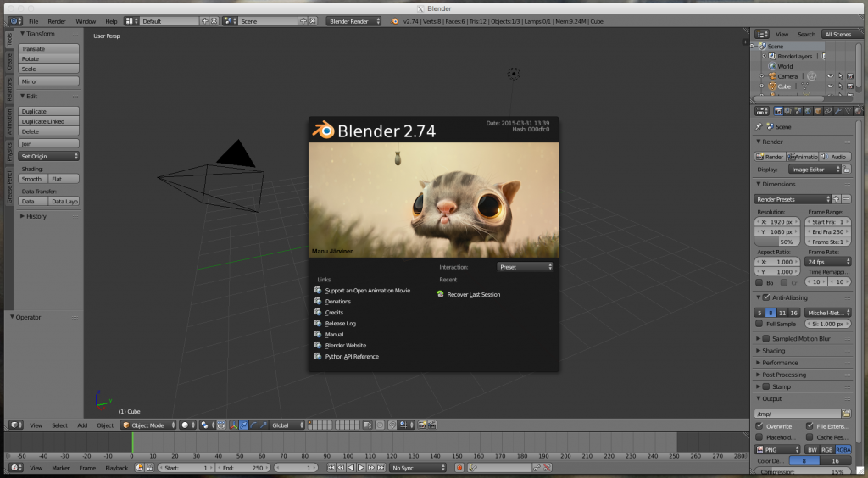Click the Outliner editor type icon
This screenshot has height=478, width=868.
click(762, 34)
